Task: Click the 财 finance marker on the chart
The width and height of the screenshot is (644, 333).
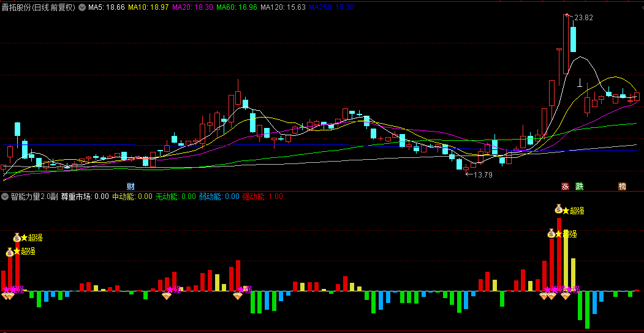Action: (x=131, y=187)
